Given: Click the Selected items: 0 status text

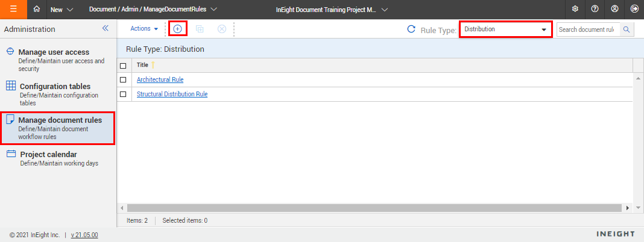Looking at the screenshot, I should [185, 220].
